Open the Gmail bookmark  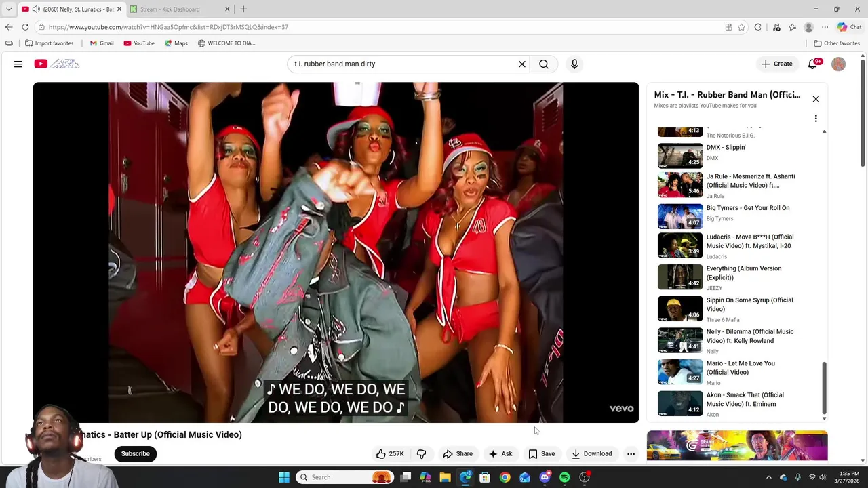[102, 43]
